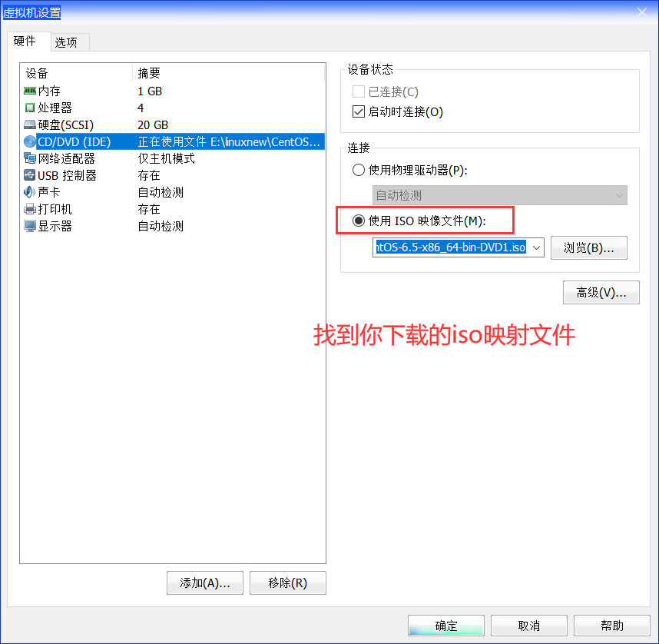Close the 虚拟机设置 dialog window
This screenshot has width=659, height=644.
(642, 12)
